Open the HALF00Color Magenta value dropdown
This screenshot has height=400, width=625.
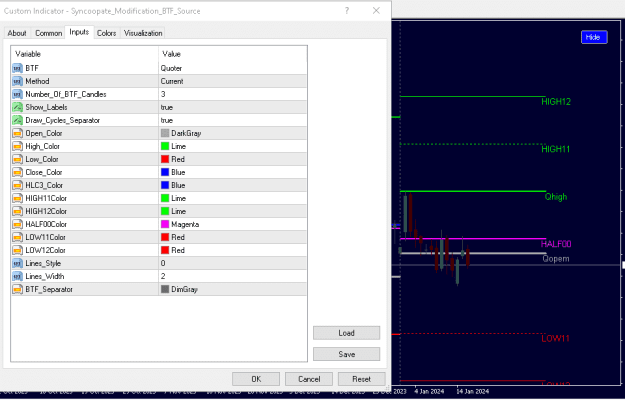tap(232, 224)
